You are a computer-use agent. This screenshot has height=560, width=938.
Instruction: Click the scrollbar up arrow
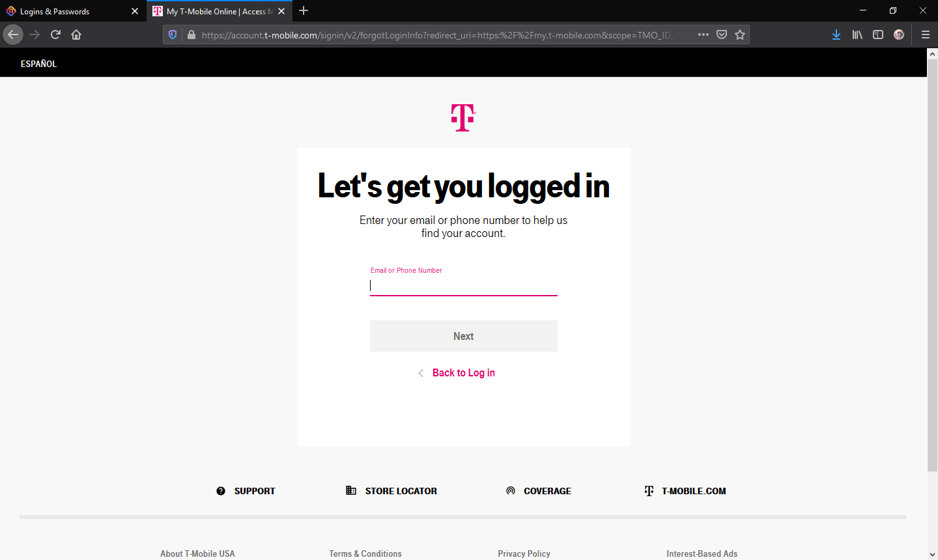[932, 53]
